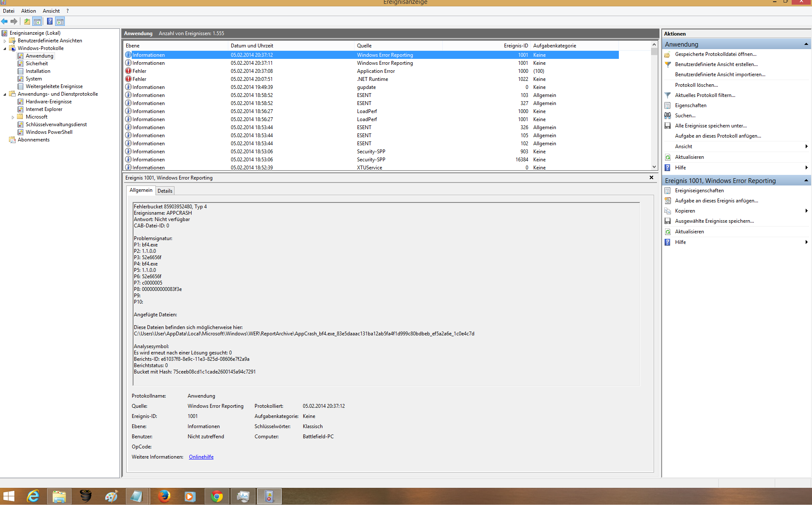Screen dimensions: 812x509
Task: Select Ereignisanzeige (Lokal) root node
Action: (x=35, y=33)
